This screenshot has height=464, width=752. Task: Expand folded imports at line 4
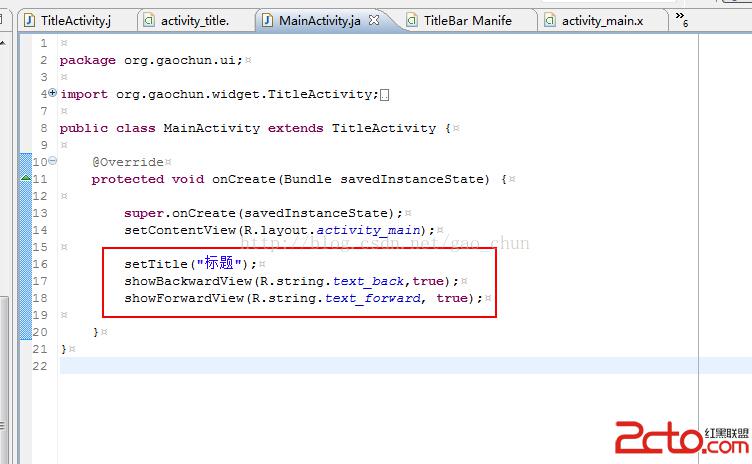[52, 93]
